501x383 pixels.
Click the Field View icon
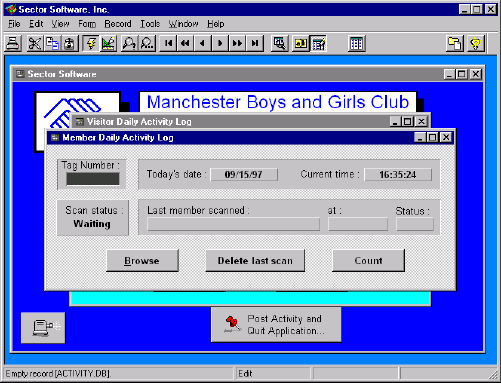301,43
